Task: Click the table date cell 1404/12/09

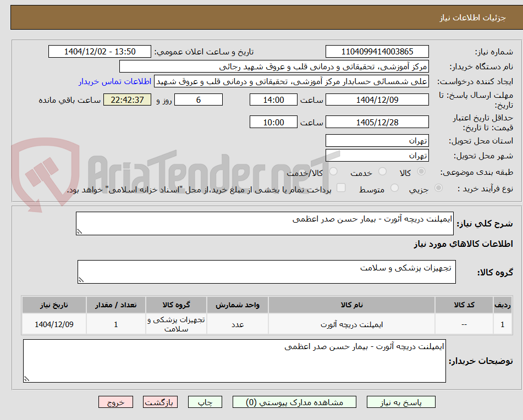Action: coord(54,324)
